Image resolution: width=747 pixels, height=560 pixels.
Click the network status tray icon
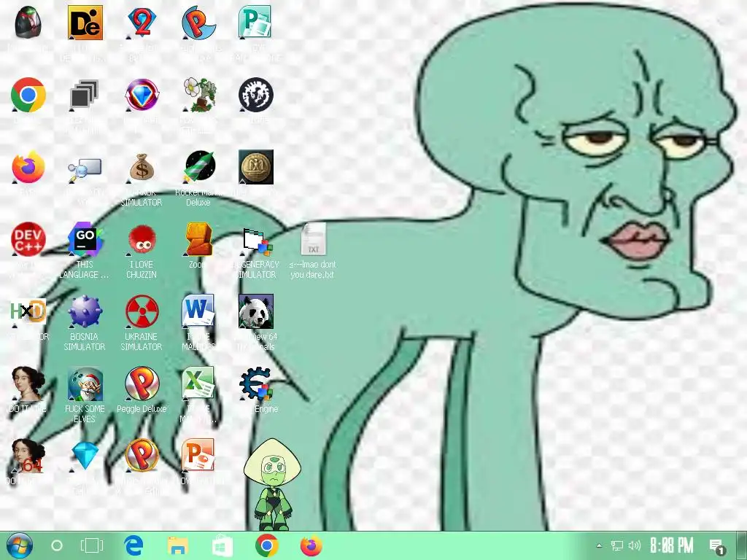[617, 545]
